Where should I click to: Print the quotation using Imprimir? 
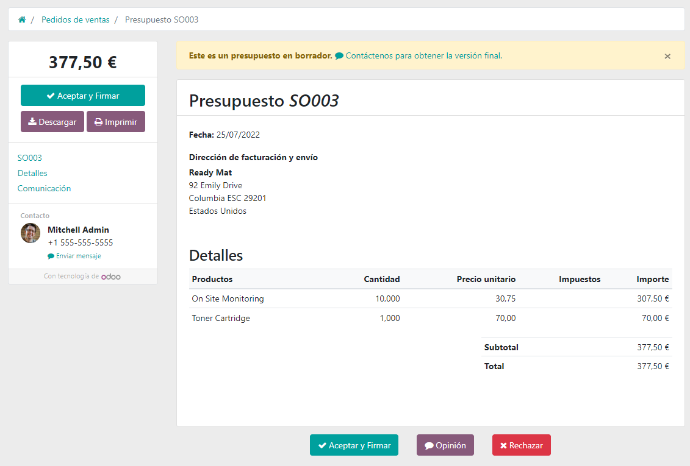[115, 122]
